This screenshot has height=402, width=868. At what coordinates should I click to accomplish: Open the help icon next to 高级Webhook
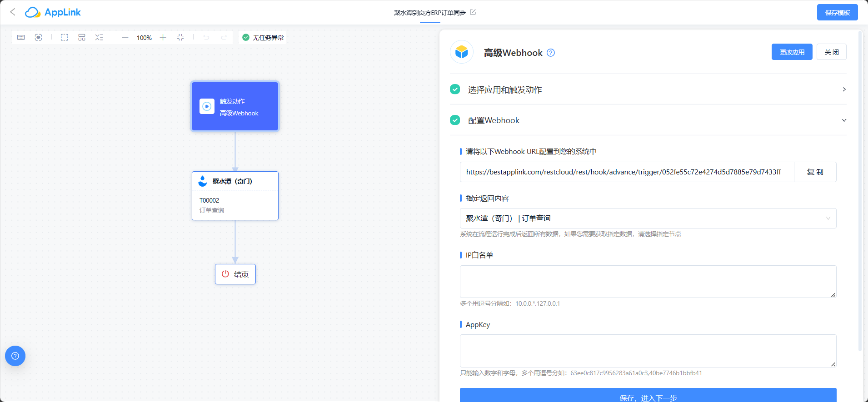pos(551,53)
